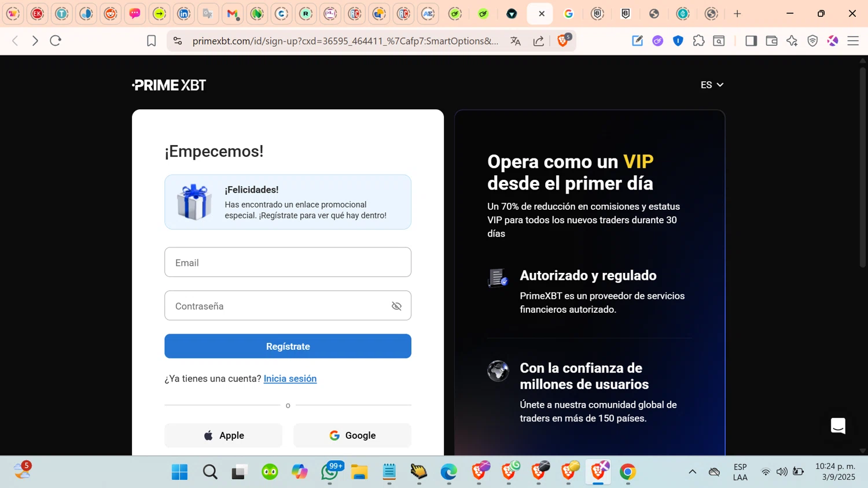Launch Duolingo from the taskbar

tap(270, 472)
